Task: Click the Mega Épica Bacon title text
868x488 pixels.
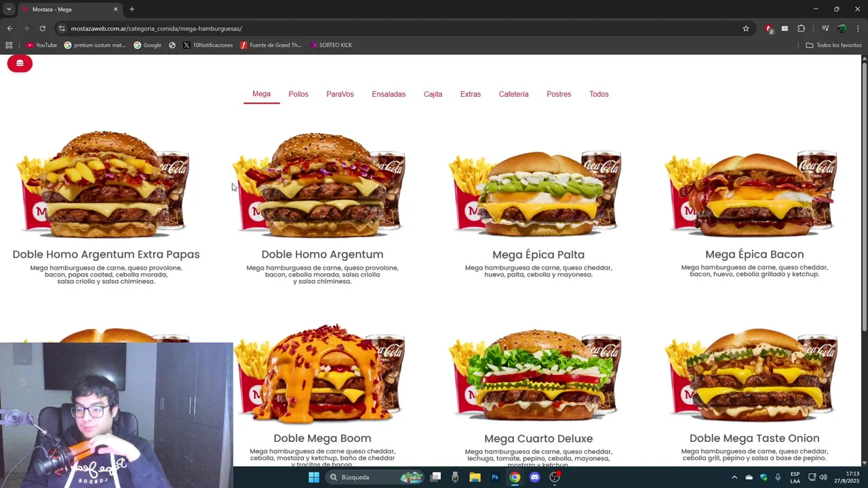Action: pyautogui.click(x=754, y=254)
